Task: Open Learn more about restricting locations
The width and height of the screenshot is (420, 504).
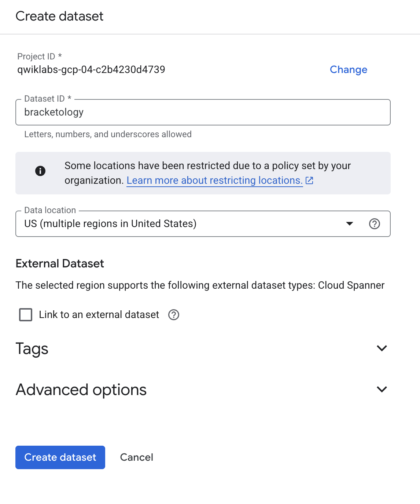Action: pyautogui.click(x=214, y=180)
